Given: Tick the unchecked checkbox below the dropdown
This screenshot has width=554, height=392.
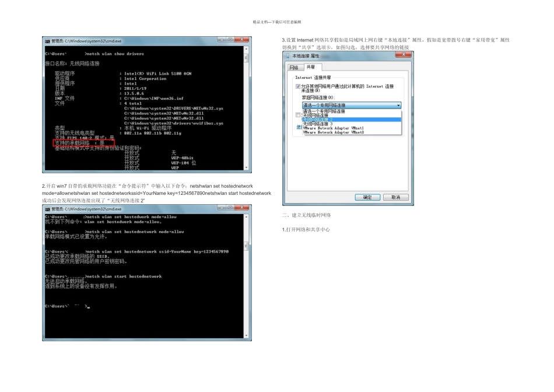Looking at the screenshot, I should coord(298,115).
